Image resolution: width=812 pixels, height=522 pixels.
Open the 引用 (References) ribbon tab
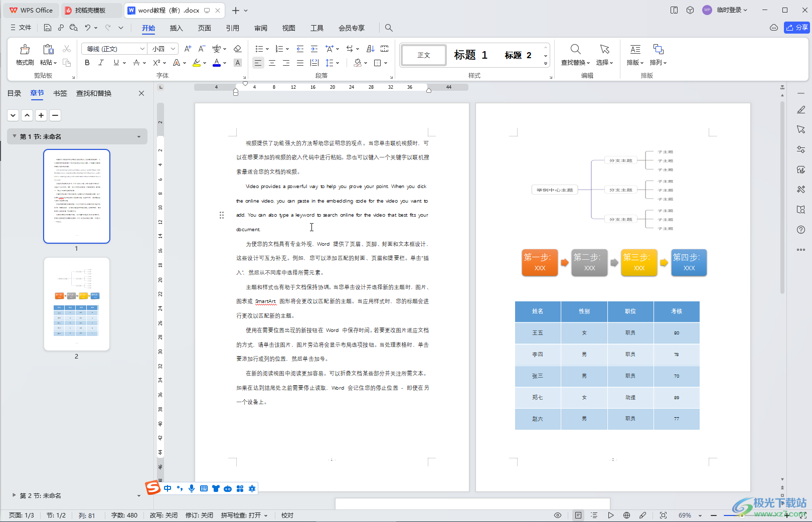[233, 28]
